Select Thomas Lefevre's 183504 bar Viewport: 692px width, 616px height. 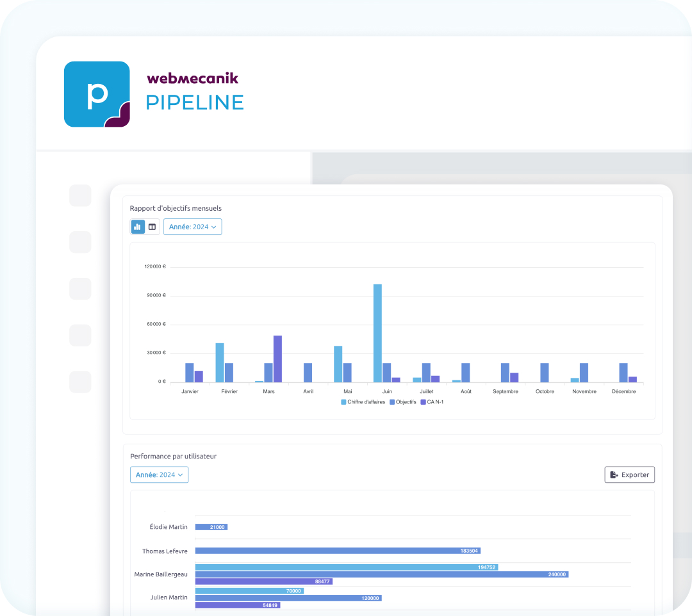pos(337,551)
